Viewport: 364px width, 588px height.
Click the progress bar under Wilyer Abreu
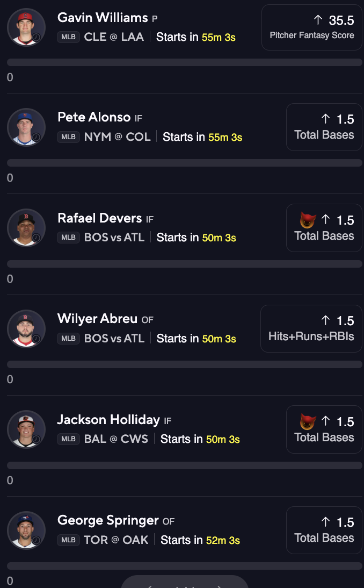pyautogui.click(x=184, y=364)
